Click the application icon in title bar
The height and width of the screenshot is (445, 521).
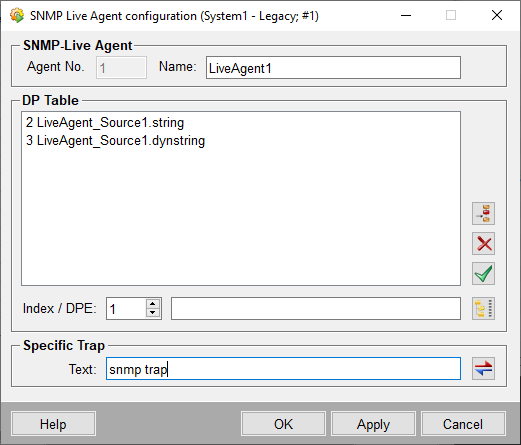coord(17,15)
